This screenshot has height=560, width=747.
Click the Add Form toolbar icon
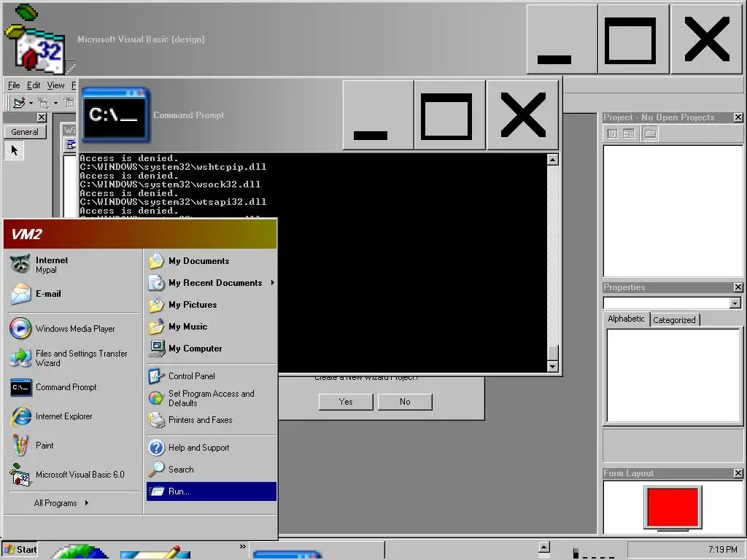(44, 102)
